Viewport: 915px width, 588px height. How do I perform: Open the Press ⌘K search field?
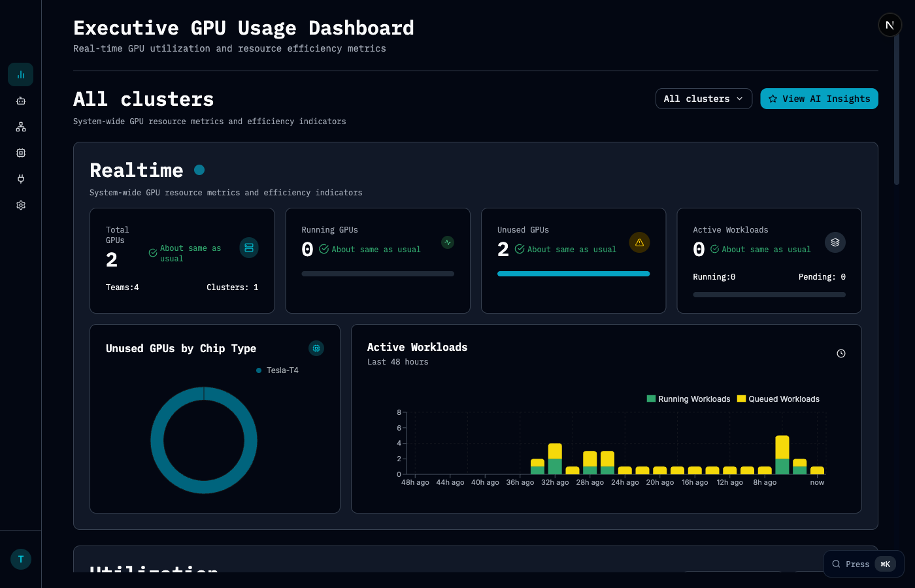(x=863, y=564)
